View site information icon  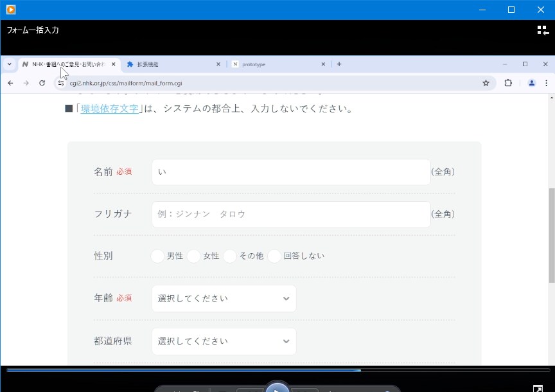[61, 83]
